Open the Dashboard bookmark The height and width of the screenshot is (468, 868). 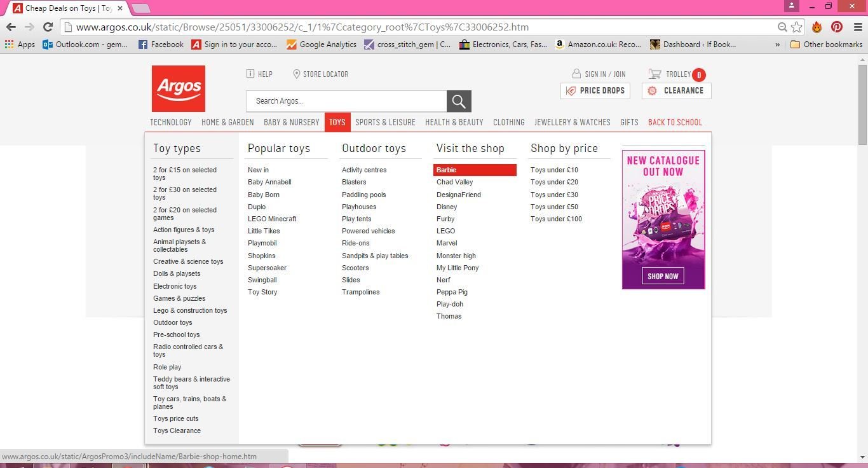coord(693,45)
